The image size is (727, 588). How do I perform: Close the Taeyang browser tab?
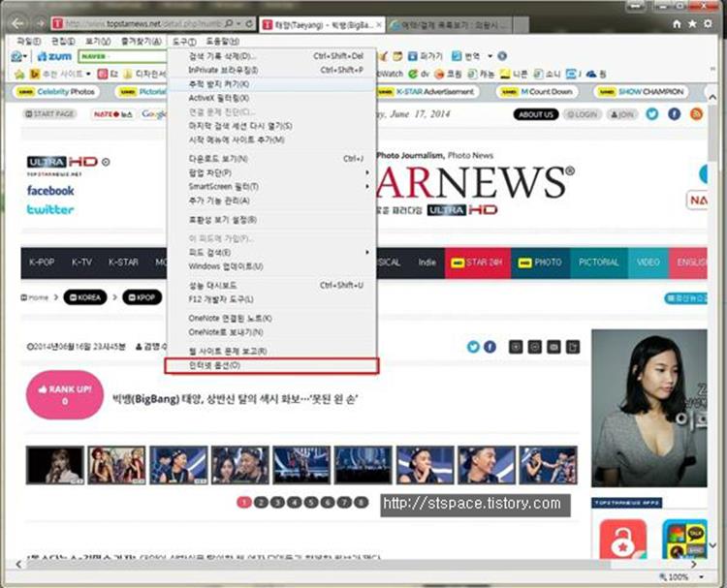378,24
